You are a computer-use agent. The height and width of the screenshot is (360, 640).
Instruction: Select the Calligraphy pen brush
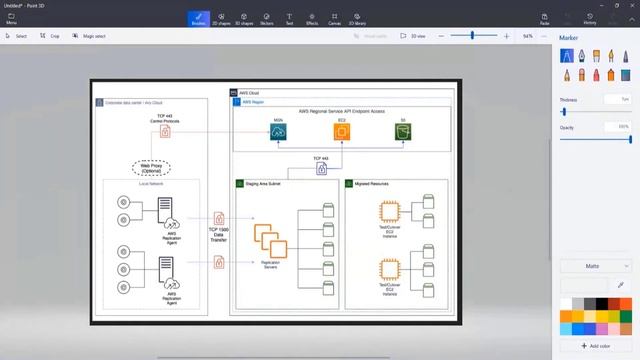(x=582, y=56)
